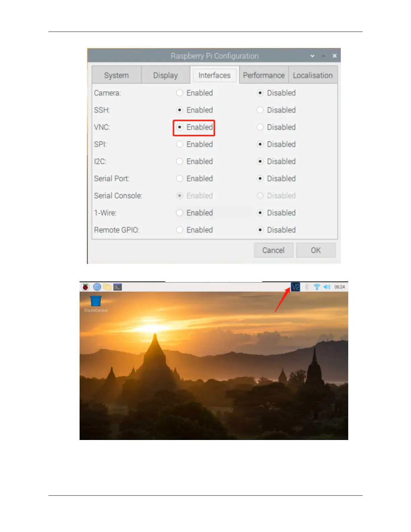Screen dimensions: 411x532
Task: Click the Serial Console: label
Action: [118, 195]
